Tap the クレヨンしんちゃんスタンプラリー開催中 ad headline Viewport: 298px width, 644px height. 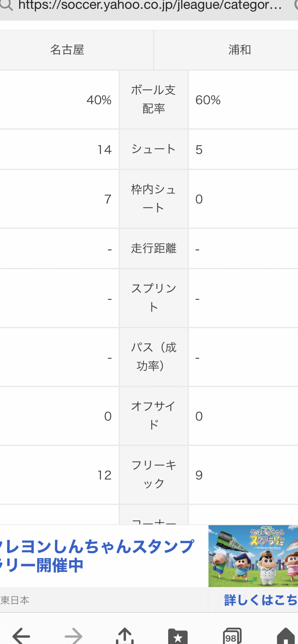[x=97, y=556]
